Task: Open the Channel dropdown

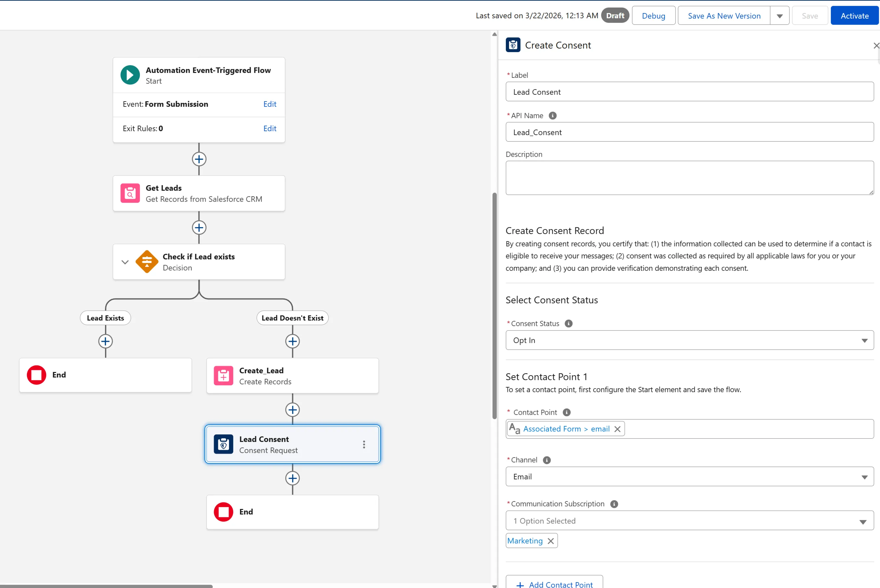Action: (x=690, y=477)
